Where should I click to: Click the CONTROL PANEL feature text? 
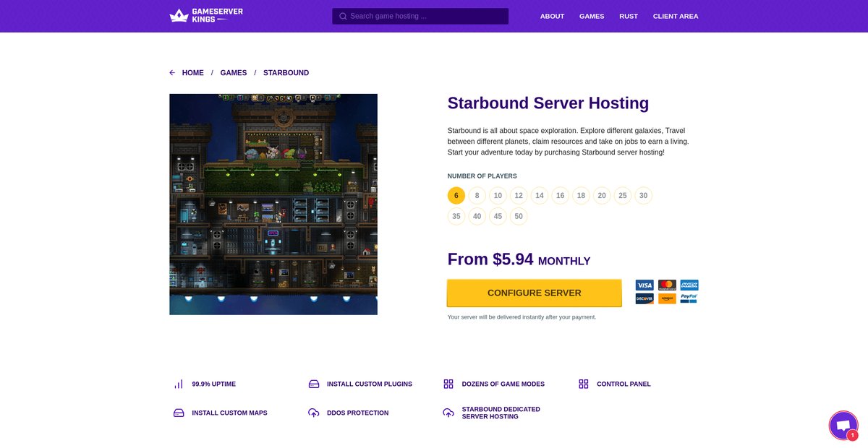click(x=624, y=384)
